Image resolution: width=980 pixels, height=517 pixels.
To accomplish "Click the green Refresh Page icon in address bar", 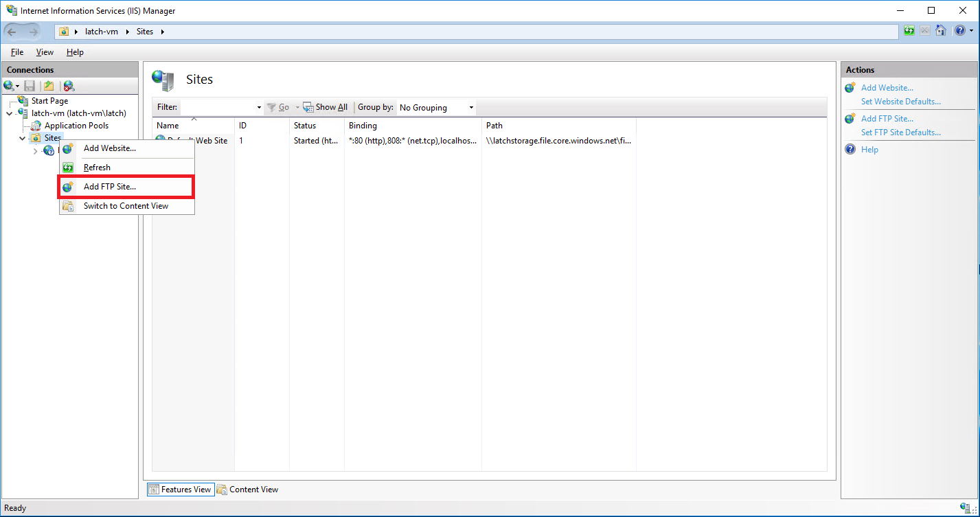I will pyautogui.click(x=909, y=31).
